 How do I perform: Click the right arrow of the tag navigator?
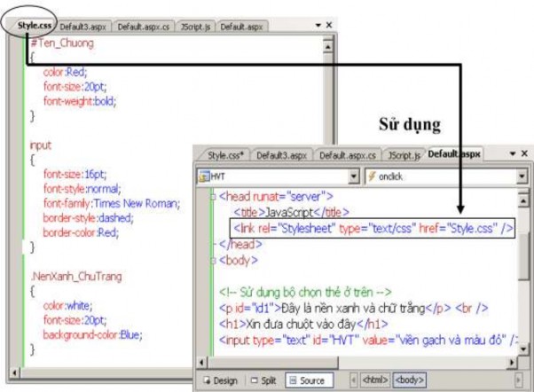(x=518, y=380)
